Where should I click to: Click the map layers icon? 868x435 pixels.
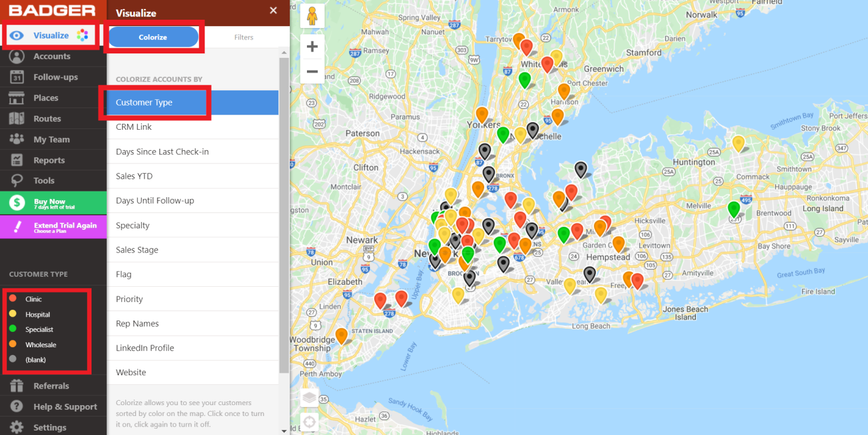(x=309, y=398)
